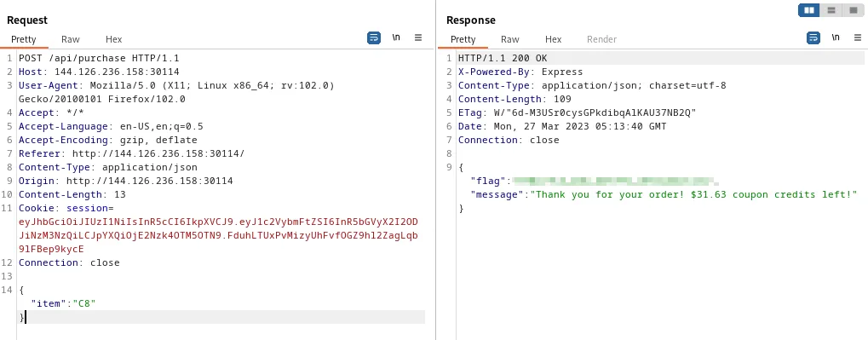Click the X-Powered-By: Express header
The height and width of the screenshot is (340, 868).
tap(520, 72)
